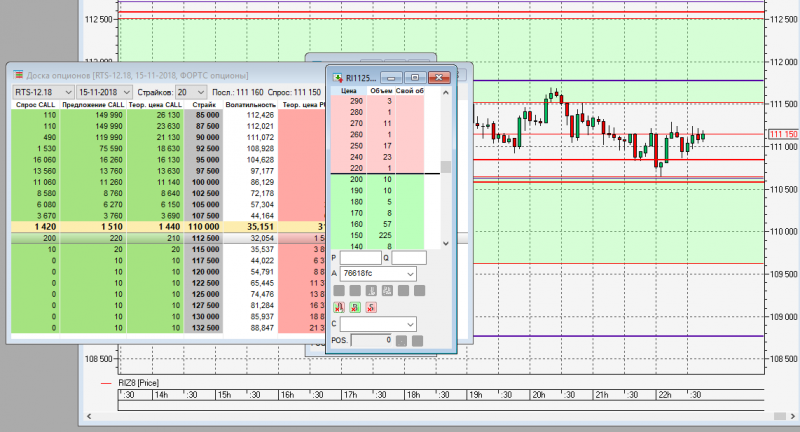Click the Теор. цена CALL column header
This screenshot has height=432, width=800.
[155, 105]
